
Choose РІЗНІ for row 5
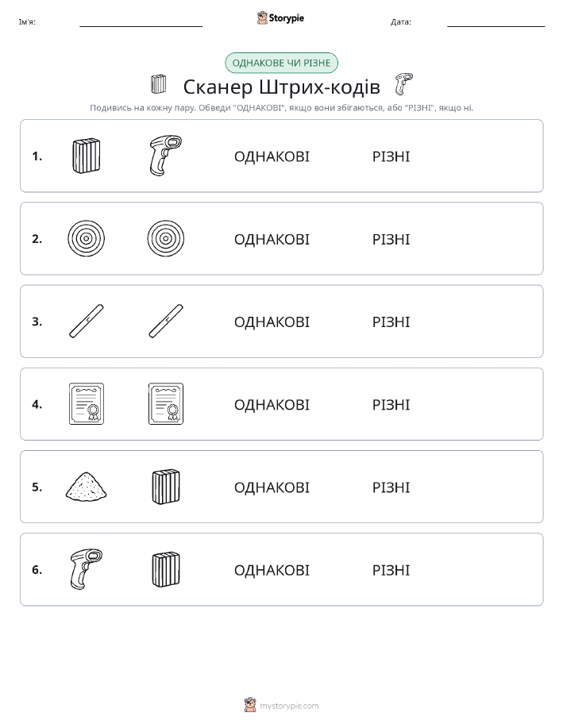391,487
